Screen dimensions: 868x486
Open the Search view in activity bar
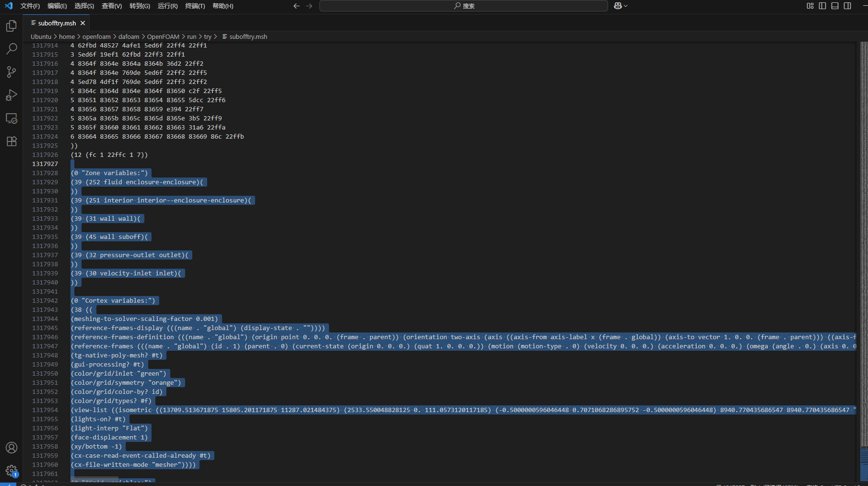pos(12,49)
